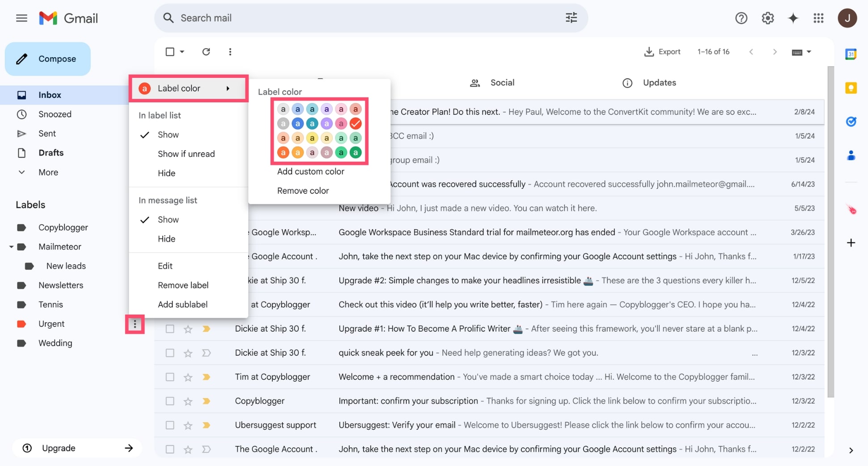Select the Copyblogger confirm subscription checkbox
The image size is (868, 466).
pyautogui.click(x=170, y=401)
